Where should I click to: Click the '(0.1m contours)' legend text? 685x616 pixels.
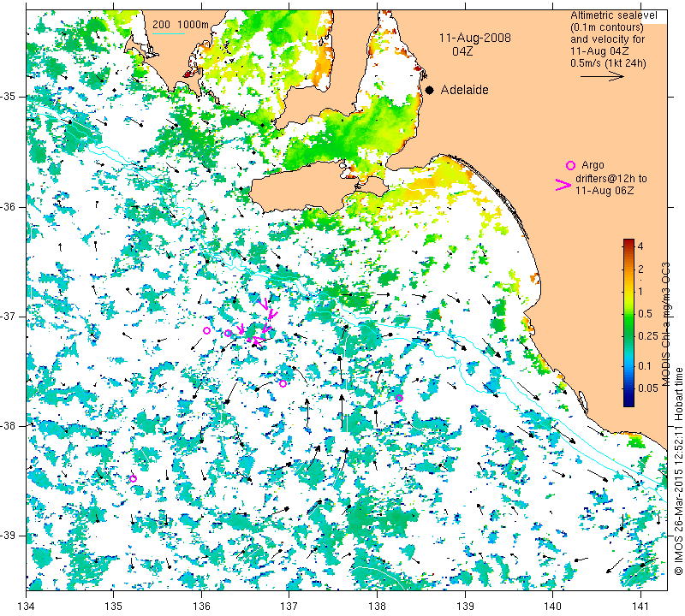pyautogui.click(x=607, y=27)
